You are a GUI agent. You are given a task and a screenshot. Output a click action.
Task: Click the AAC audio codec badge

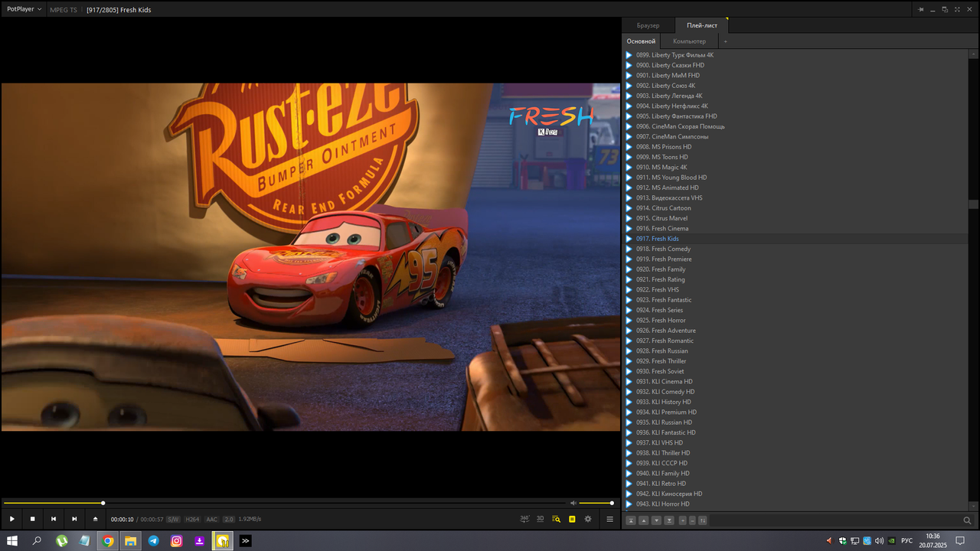pyautogui.click(x=212, y=519)
